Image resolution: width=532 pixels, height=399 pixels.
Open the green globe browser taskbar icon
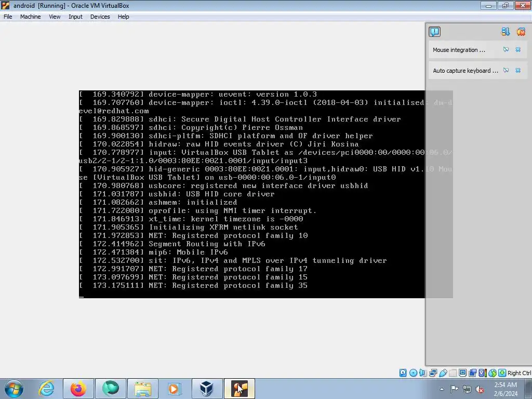point(111,389)
